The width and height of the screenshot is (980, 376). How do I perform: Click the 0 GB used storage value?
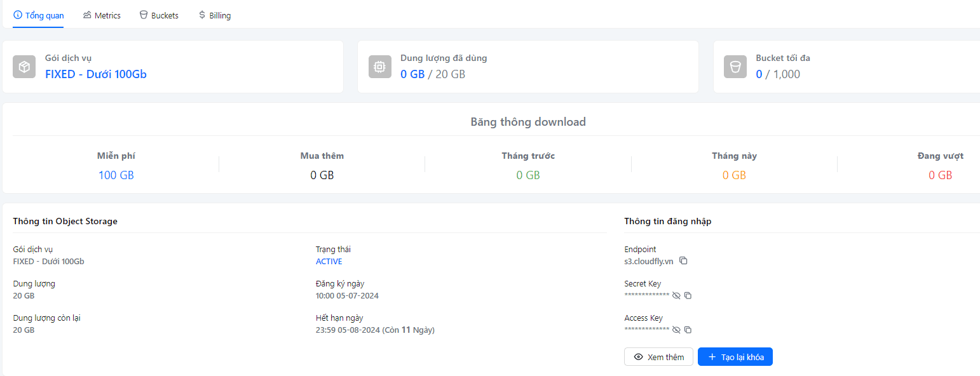[412, 74]
